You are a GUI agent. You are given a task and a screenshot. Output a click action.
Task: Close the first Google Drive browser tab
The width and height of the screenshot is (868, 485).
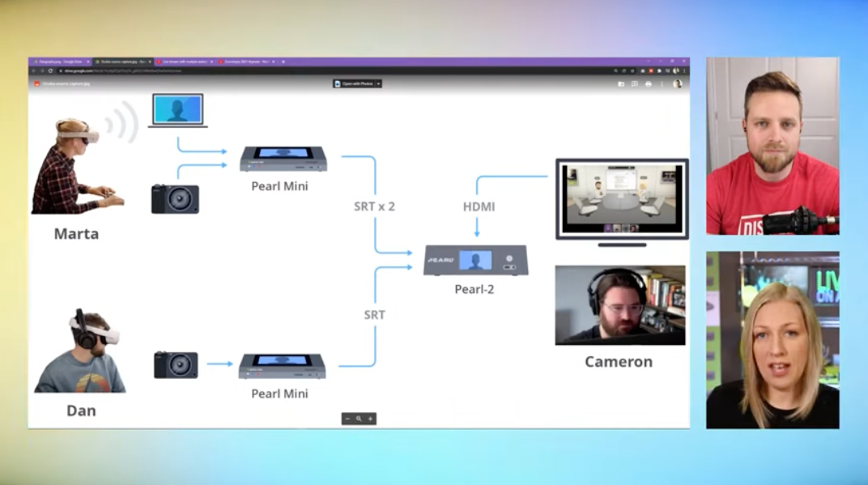tap(88, 62)
